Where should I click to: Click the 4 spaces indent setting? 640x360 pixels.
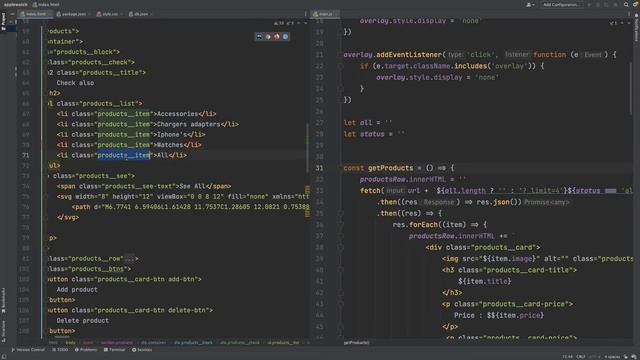pyautogui.click(x=612, y=357)
